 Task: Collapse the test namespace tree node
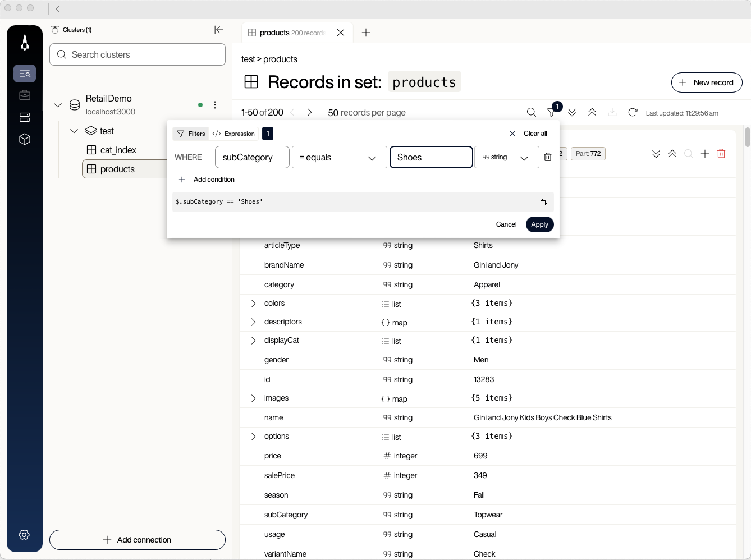[x=74, y=131]
